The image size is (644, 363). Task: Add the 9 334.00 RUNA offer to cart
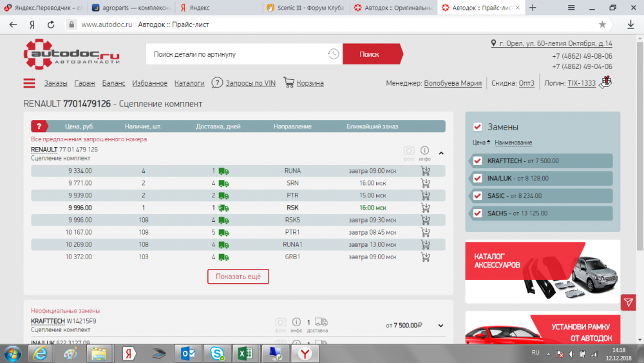tap(426, 171)
